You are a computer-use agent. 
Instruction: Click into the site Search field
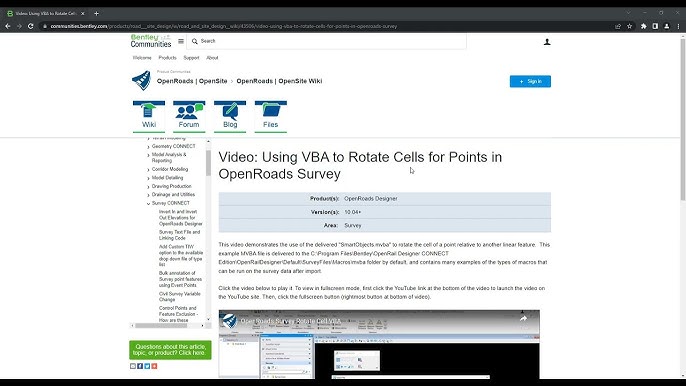pos(326,41)
